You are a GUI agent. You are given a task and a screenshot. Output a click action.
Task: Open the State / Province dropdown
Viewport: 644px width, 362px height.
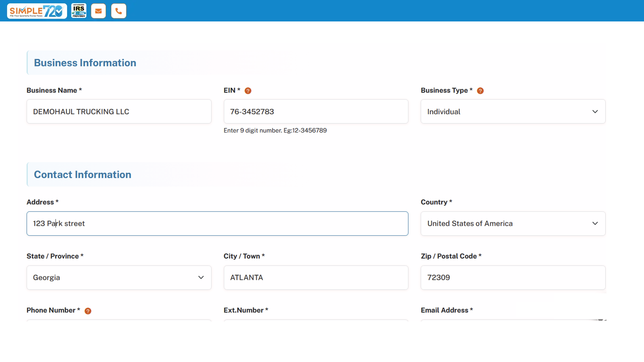119,278
